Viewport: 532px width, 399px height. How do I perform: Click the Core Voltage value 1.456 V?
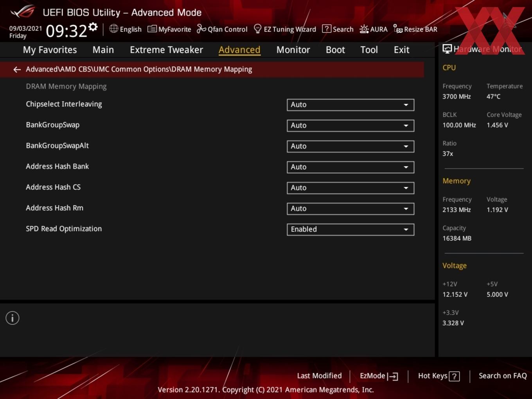(497, 125)
